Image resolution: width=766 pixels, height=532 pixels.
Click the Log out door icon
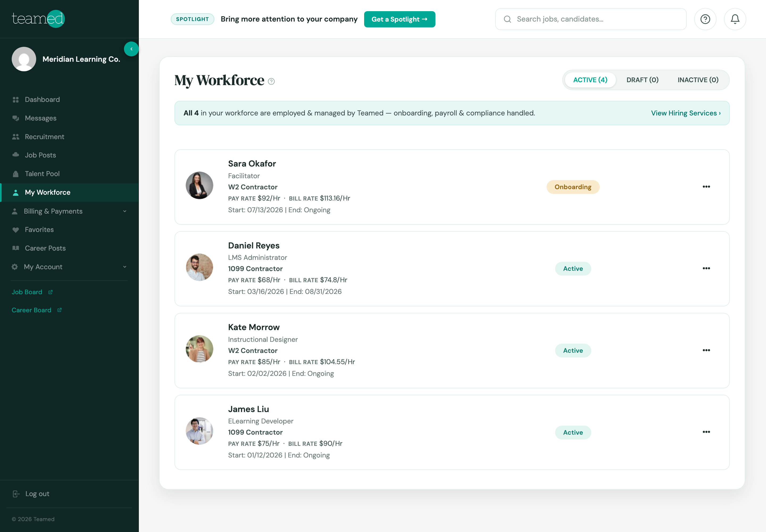click(x=16, y=494)
